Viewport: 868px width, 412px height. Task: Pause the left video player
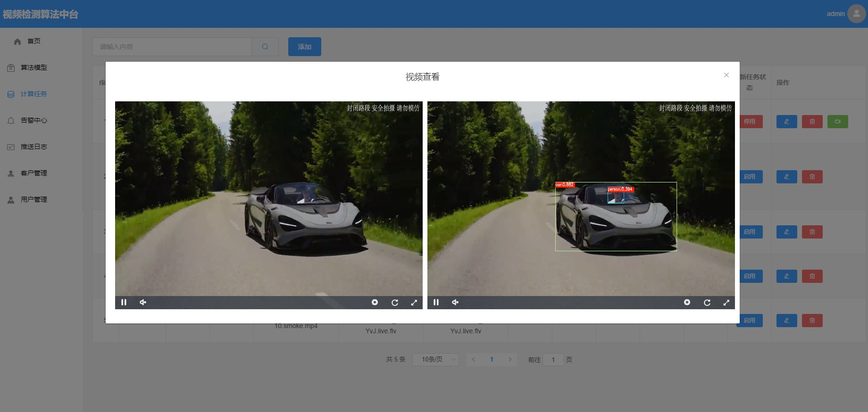tap(124, 302)
